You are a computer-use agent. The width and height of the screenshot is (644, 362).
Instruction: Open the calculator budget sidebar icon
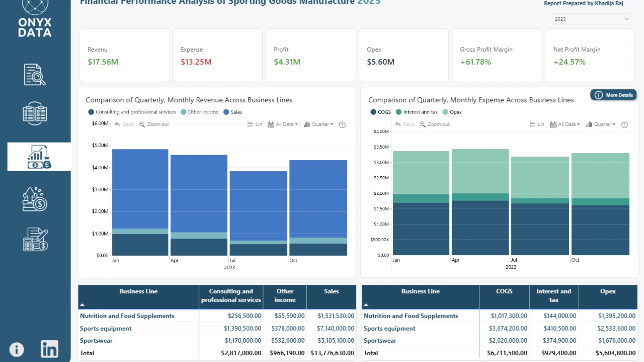click(36, 239)
